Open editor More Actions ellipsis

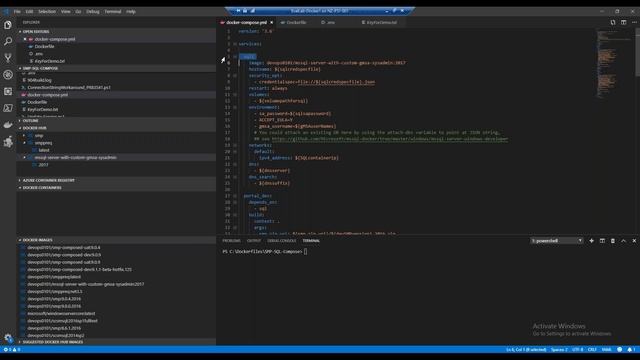(x=634, y=22)
